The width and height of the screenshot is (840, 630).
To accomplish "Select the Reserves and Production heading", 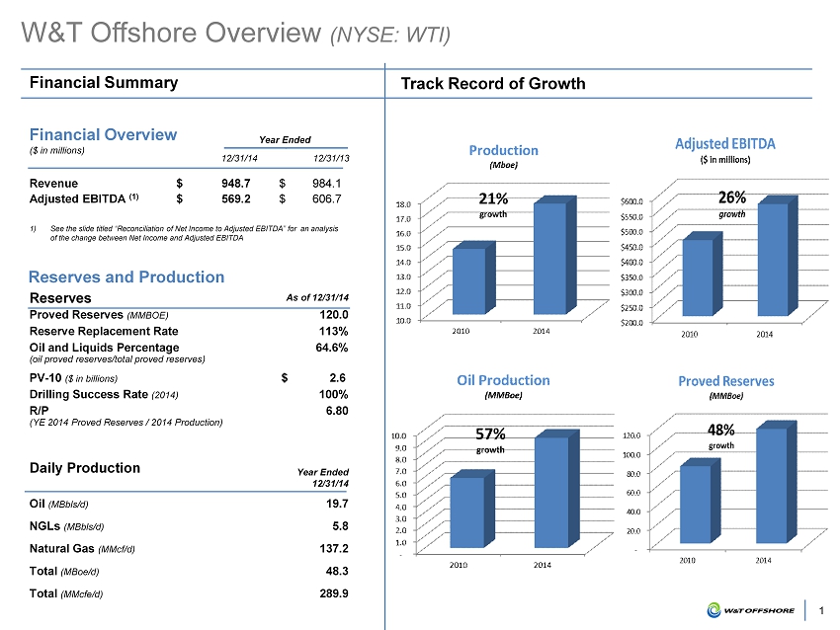I will pos(127,277).
